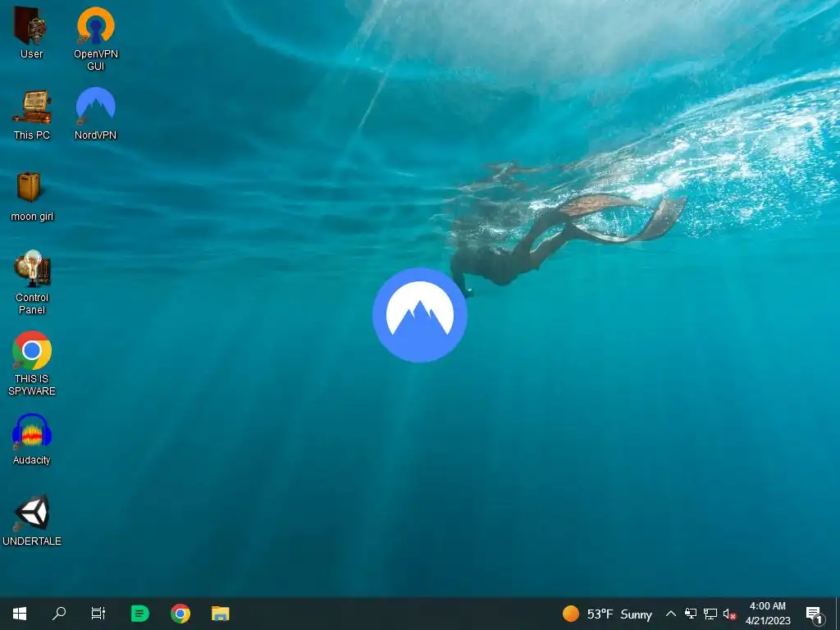The height and width of the screenshot is (630, 840).
Task: Open the notification center with one alert
Action: (815, 614)
